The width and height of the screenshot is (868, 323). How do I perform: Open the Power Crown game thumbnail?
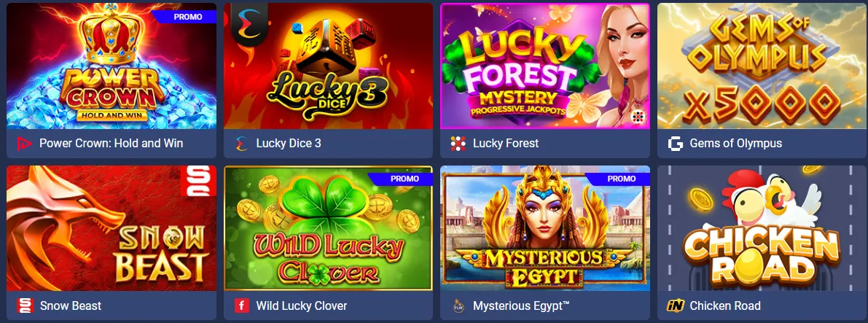[x=112, y=66]
